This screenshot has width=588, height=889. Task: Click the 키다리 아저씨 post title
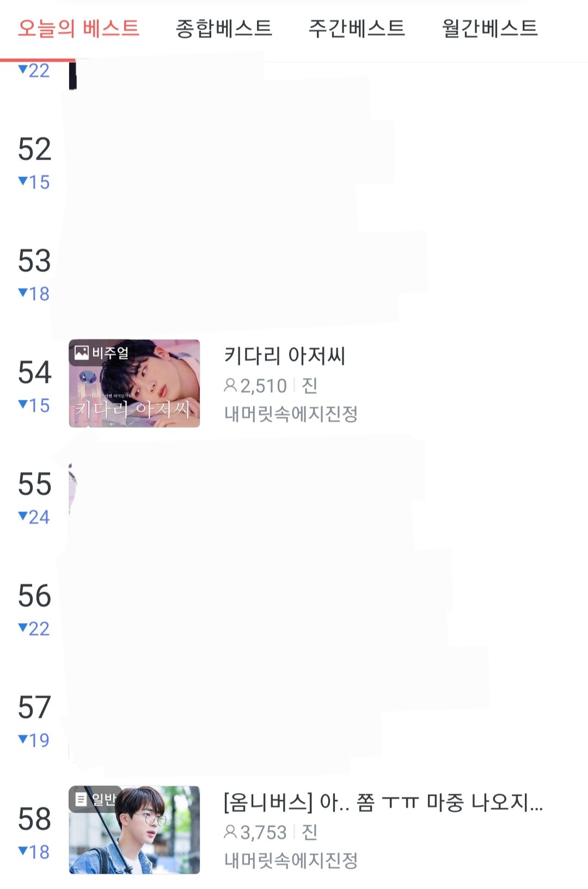[x=285, y=356]
